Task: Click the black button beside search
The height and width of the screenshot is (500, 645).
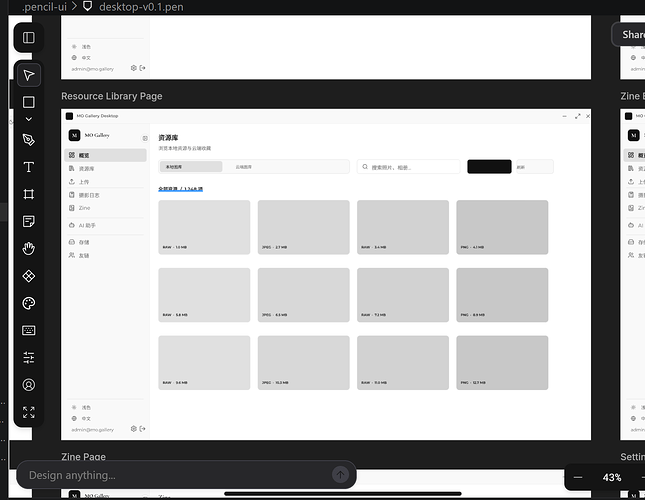Action: coord(490,167)
